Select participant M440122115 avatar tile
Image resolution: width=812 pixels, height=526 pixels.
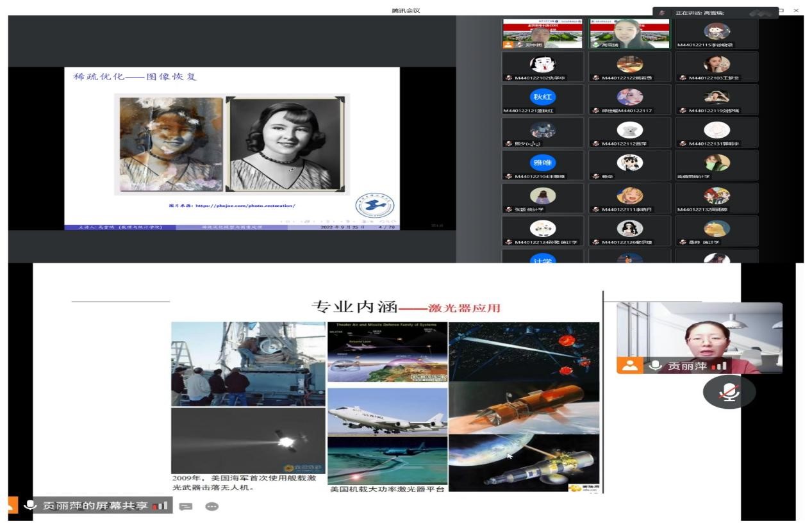[x=717, y=33]
